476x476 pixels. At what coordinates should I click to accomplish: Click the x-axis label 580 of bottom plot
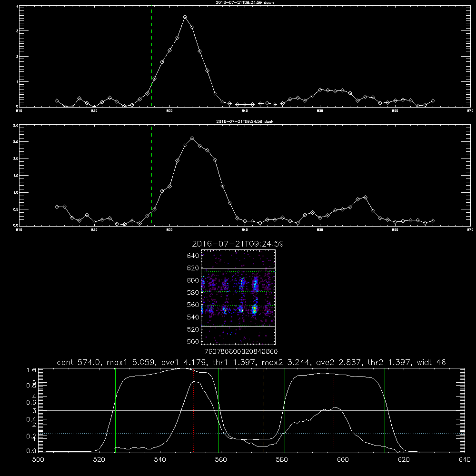pyautogui.click(x=282, y=460)
